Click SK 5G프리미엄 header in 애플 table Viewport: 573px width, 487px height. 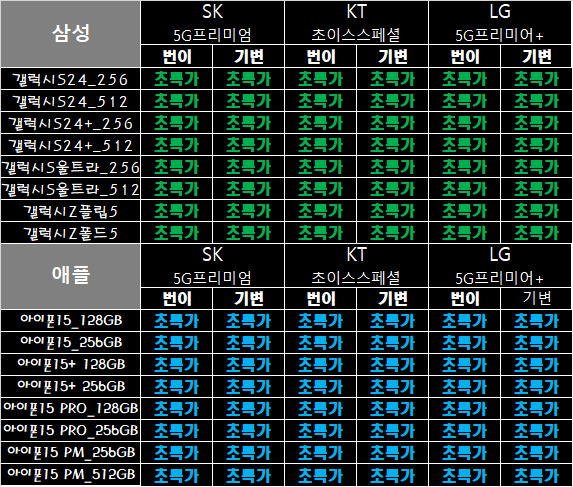click(212, 266)
